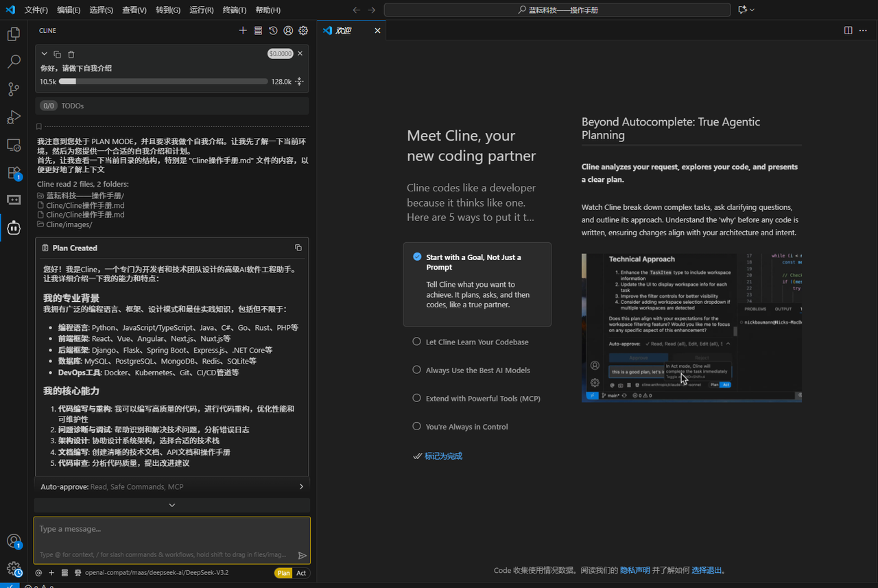Open Cline account icon in panel header

point(288,30)
